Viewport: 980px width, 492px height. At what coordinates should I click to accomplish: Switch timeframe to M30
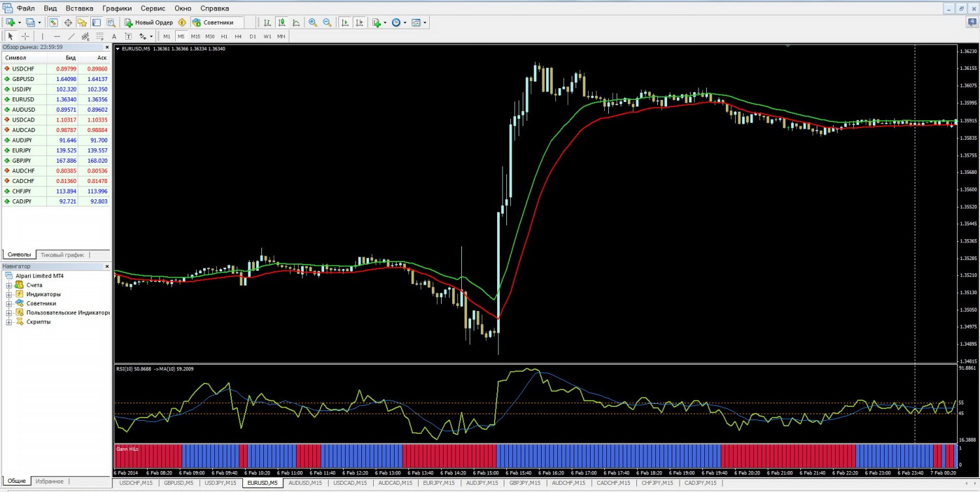tap(210, 36)
